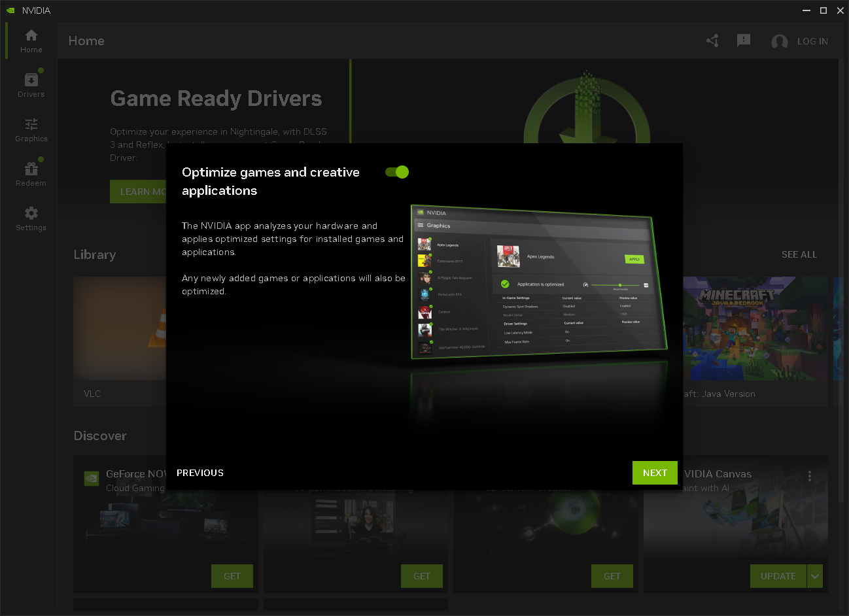Click the user profile avatar
This screenshot has height=616, width=849.
pos(780,41)
